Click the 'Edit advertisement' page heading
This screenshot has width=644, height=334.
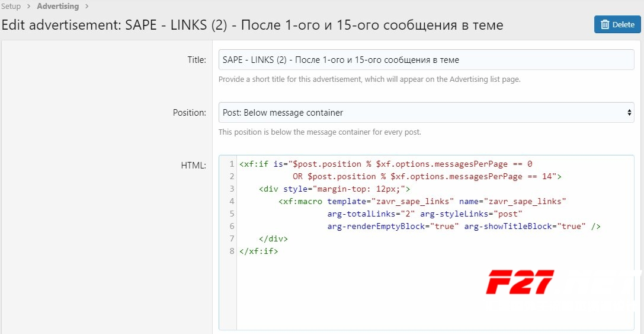[x=252, y=25]
